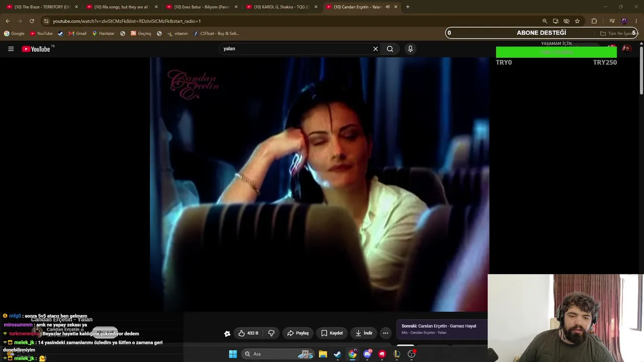Screen dimensions: 644x362
Task: Open the more actions ellipsis menu
Action: 385,333
